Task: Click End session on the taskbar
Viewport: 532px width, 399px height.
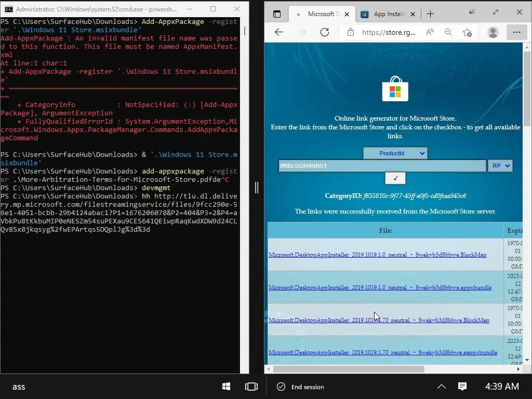Action: 301,387
